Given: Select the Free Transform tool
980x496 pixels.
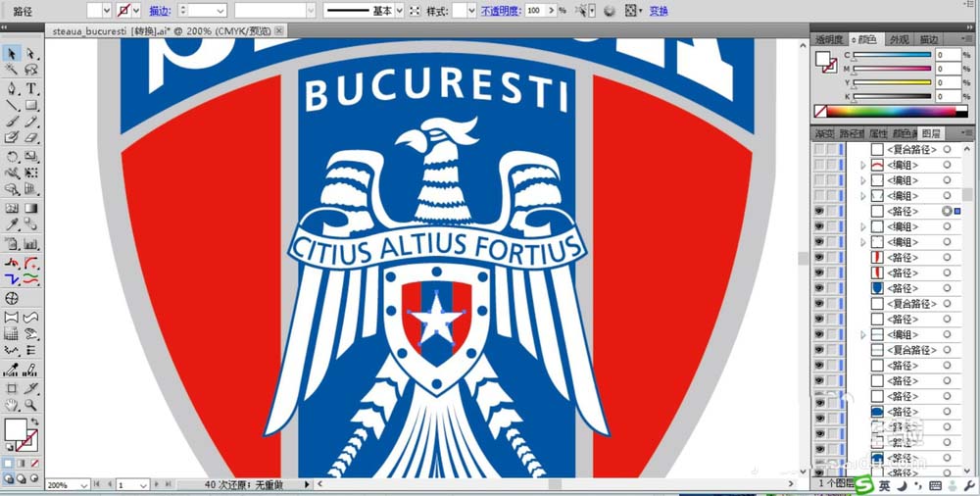Looking at the screenshot, I should 30,173.
